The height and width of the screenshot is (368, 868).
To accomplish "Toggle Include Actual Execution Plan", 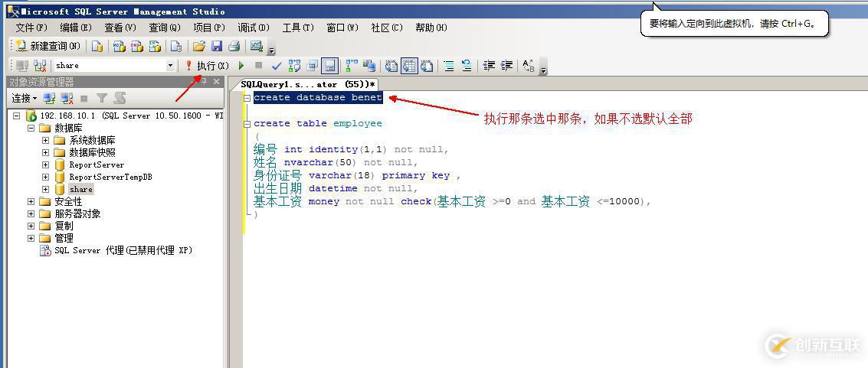I will 352,66.
